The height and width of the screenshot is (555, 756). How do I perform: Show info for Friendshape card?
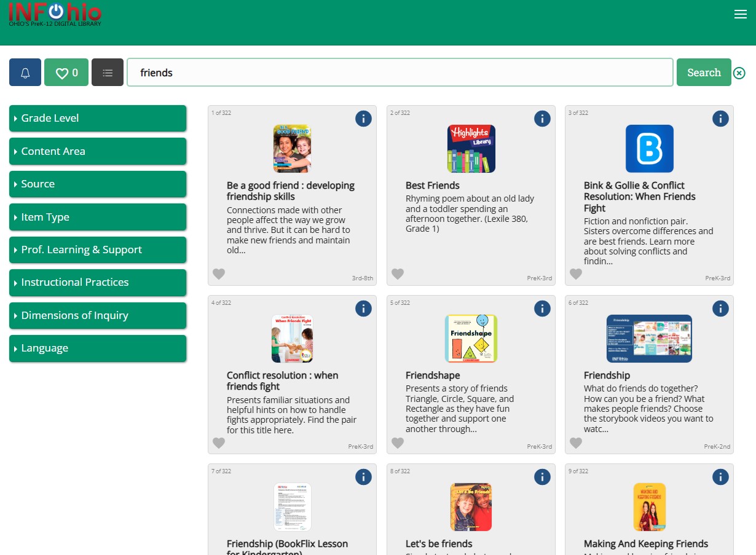(x=542, y=309)
